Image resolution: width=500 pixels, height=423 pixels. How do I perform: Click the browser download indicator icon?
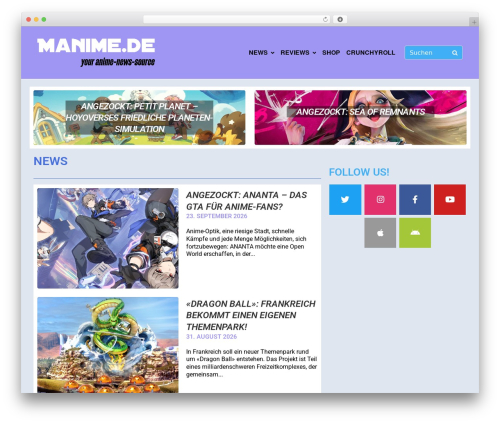(340, 19)
